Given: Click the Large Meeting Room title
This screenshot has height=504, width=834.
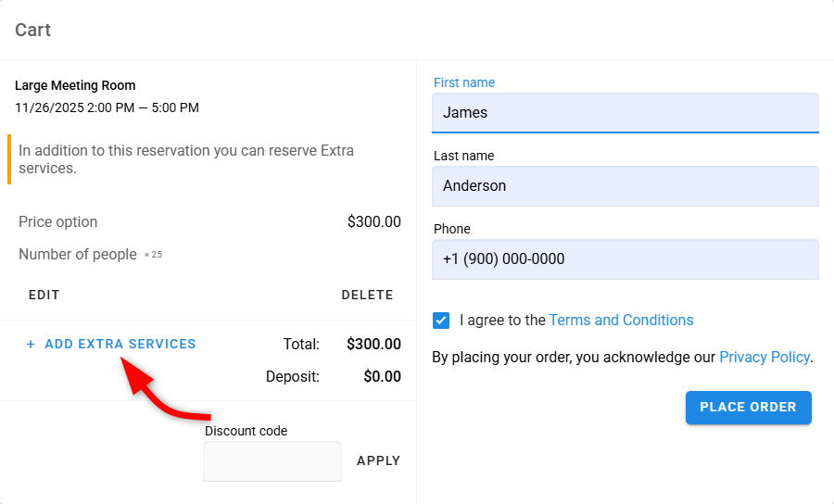Looking at the screenshot, I should tap(75, 85).
